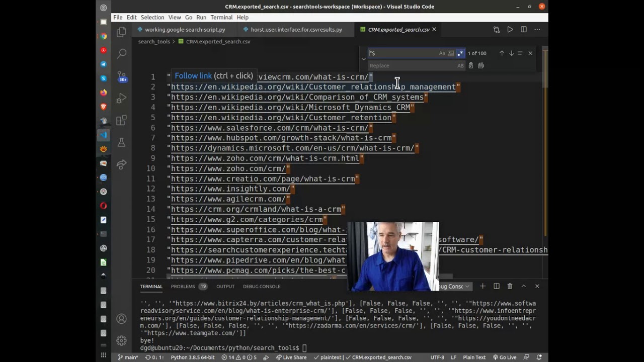Open the Edit menu
The width and height of the screenshot is (644, 362).
132,17
